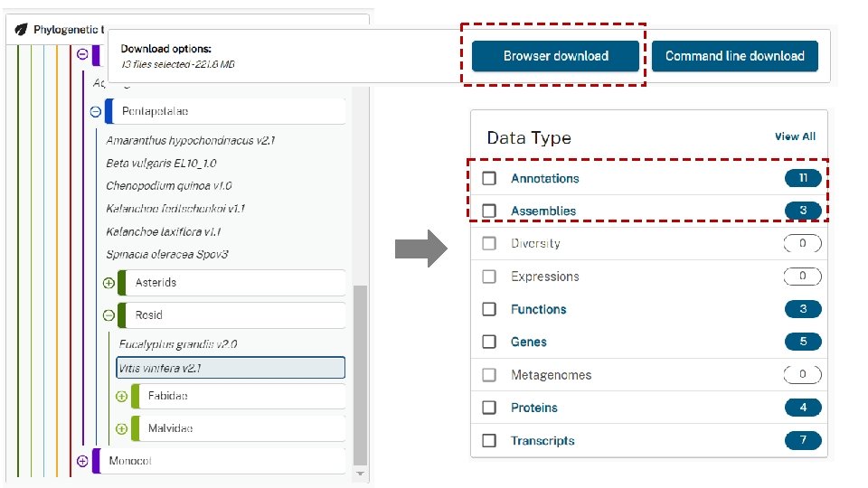Image resolution: width=868 pixels, height=488 pixels.
Task: Select Eucalyptus grandis v2.0 genome
Action: point(178,344)
